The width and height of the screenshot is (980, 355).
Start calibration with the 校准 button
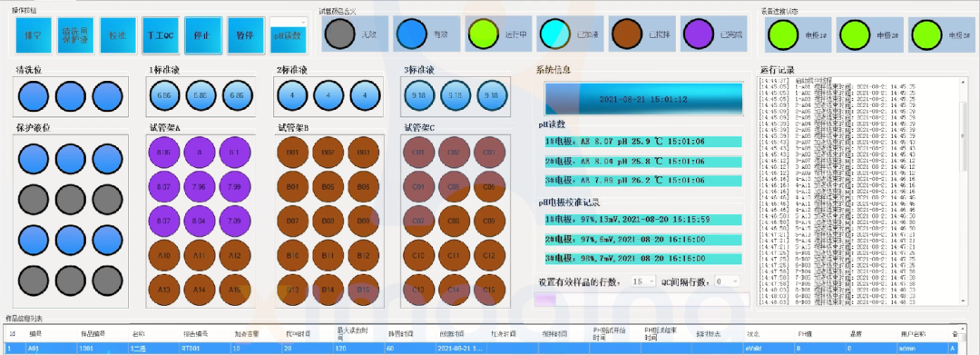117,35
